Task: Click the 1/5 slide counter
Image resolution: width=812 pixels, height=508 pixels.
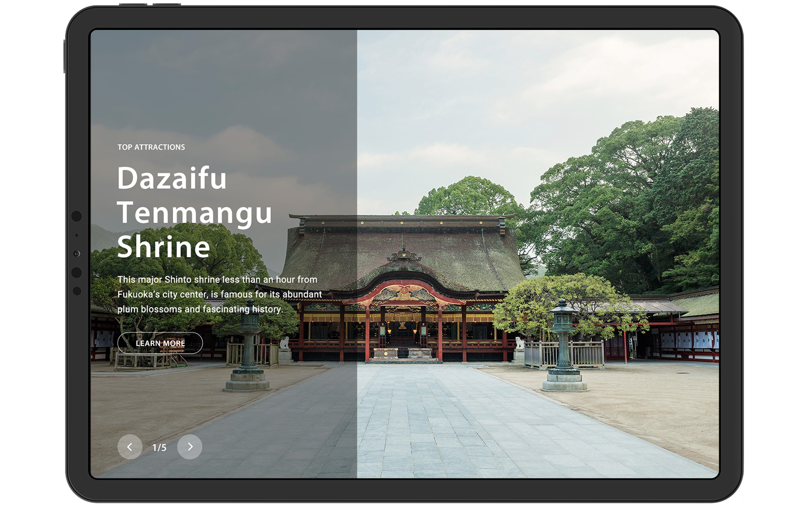Action: (x=159, y=448)
